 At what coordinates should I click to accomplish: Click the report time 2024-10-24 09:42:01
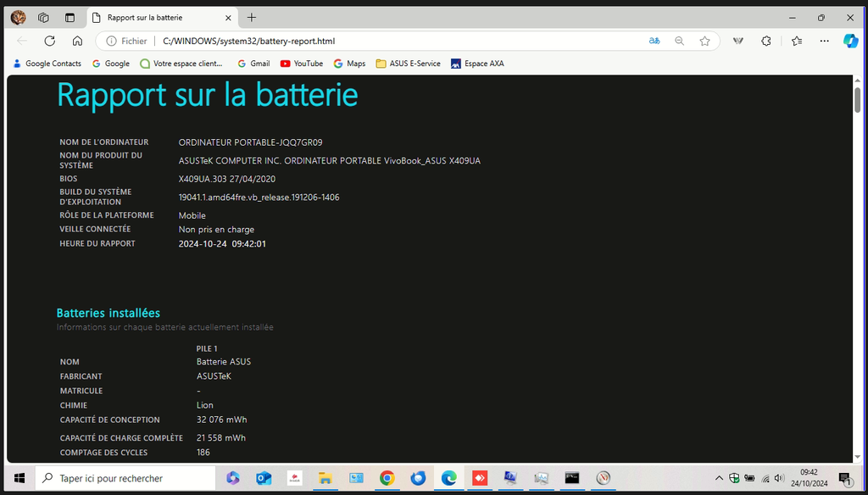coord(222,243)
